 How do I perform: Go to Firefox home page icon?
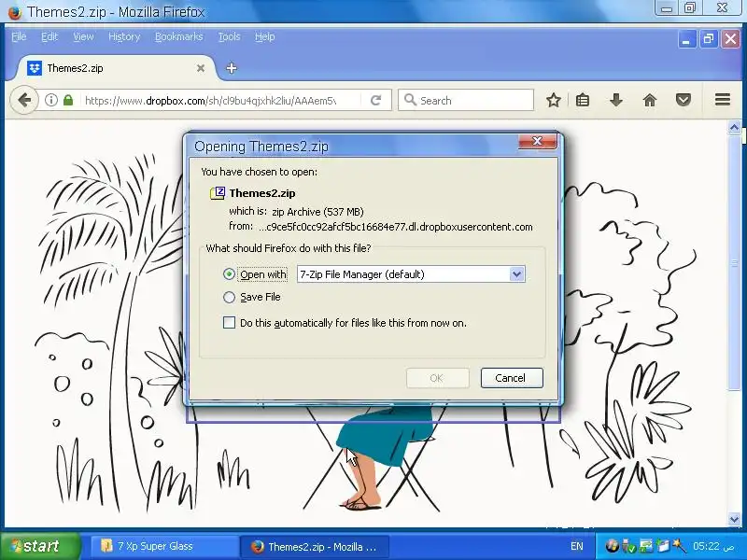click(x=650, y=100)
